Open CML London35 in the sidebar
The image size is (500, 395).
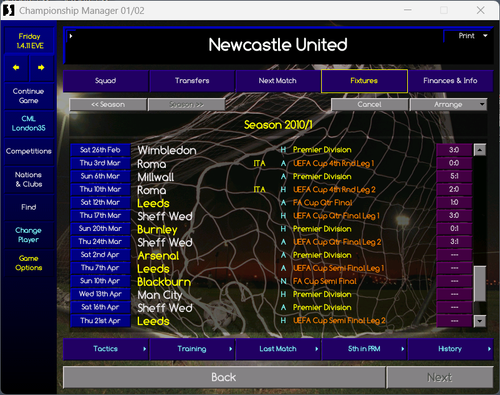click(x=29, y=123)
